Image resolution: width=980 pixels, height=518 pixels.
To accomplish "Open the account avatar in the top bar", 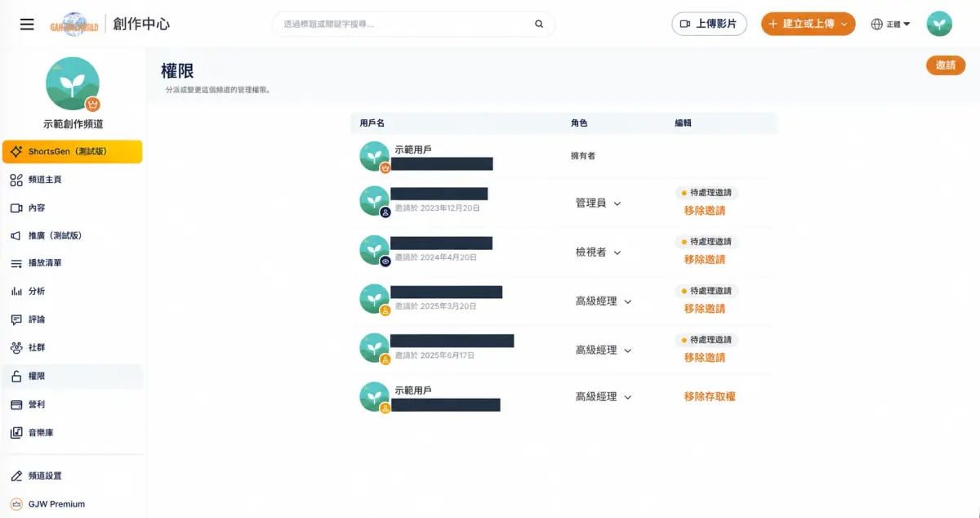I will point(939,24).
